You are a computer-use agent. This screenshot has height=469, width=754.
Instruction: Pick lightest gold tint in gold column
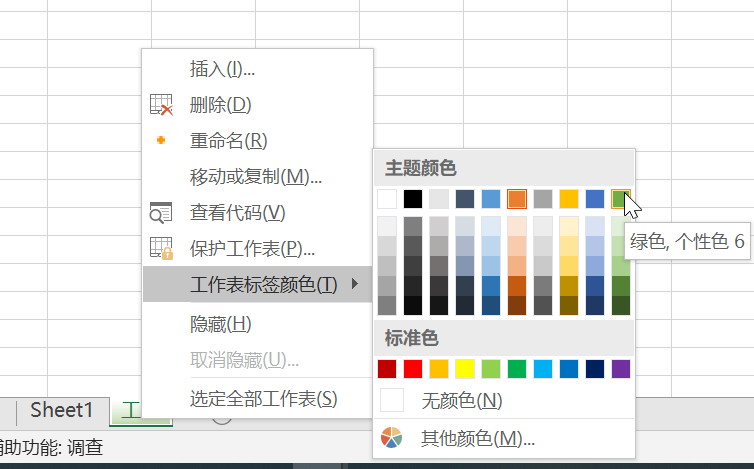[x=569, y=226]
